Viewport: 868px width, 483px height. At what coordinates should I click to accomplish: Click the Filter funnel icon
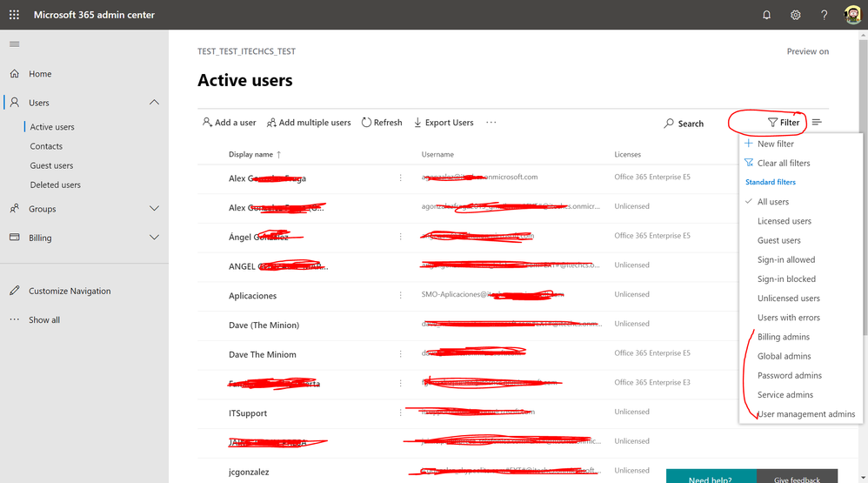coord(773,123)
